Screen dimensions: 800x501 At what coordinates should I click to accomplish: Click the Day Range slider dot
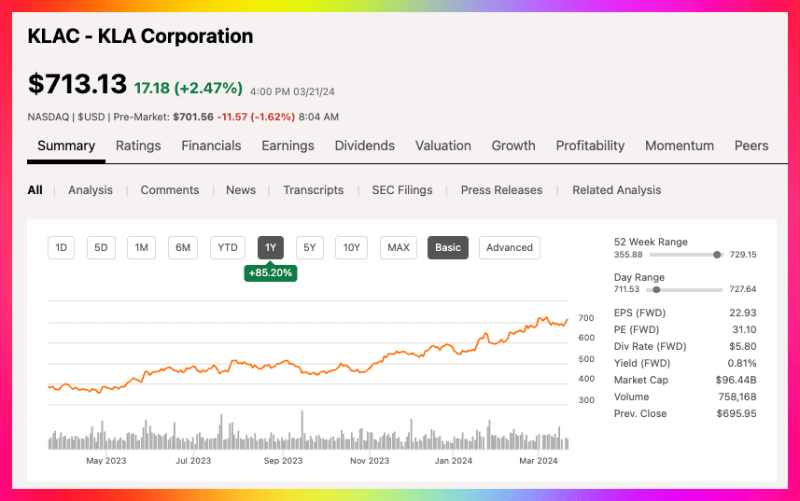coord(656,290)
